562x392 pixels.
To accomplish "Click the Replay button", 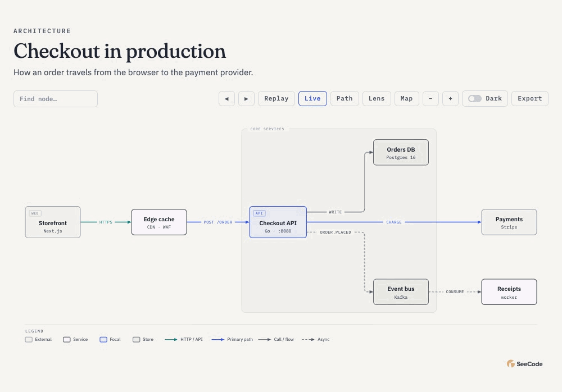I will click(277, 98).
